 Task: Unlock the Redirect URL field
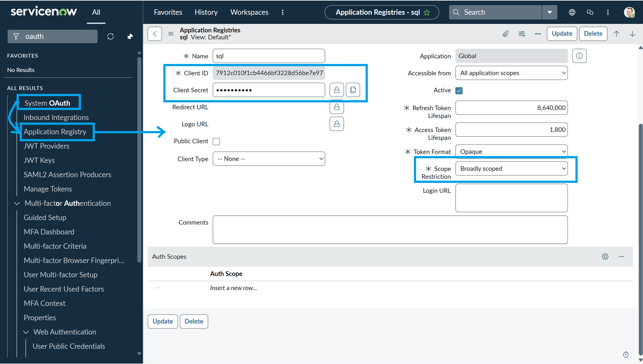pyautogui.click(x=337, y=107)
